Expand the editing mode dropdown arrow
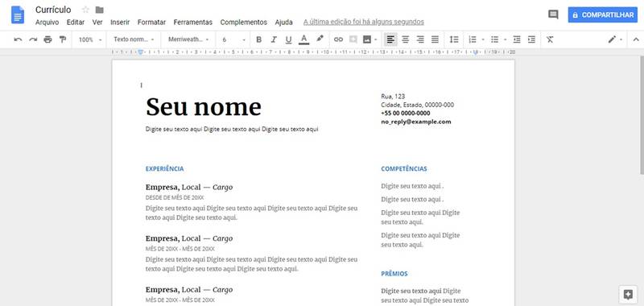 [621, 39]
